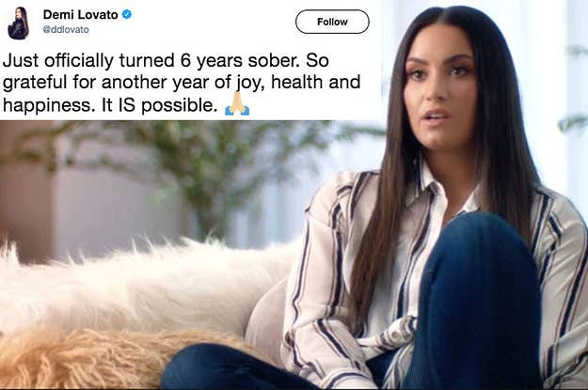588x390 pixels.
Task: Select the praying hands emoji
Action: [x=237, y=103]
